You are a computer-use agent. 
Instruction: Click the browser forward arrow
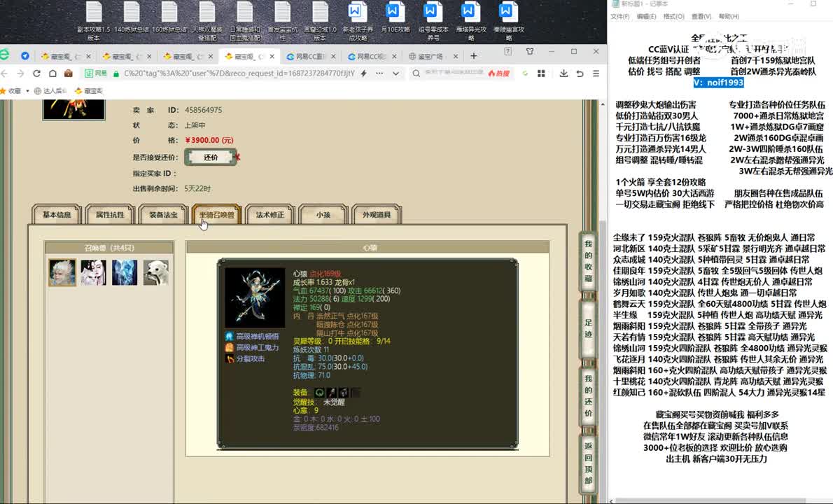pos(20,73)
